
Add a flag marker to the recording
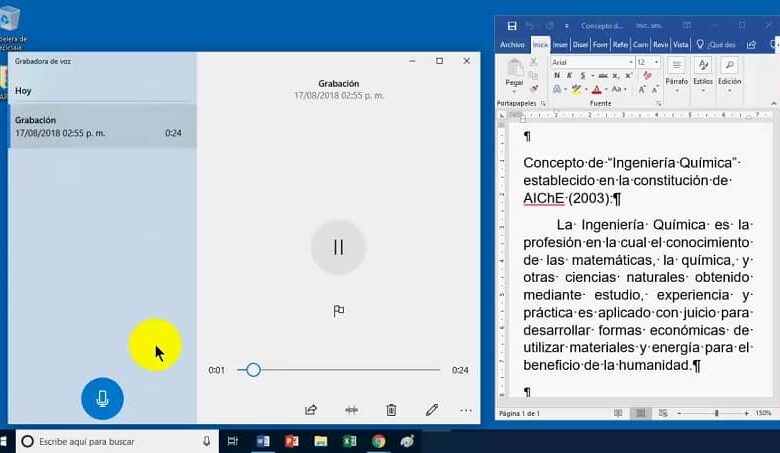pos(339,311)
